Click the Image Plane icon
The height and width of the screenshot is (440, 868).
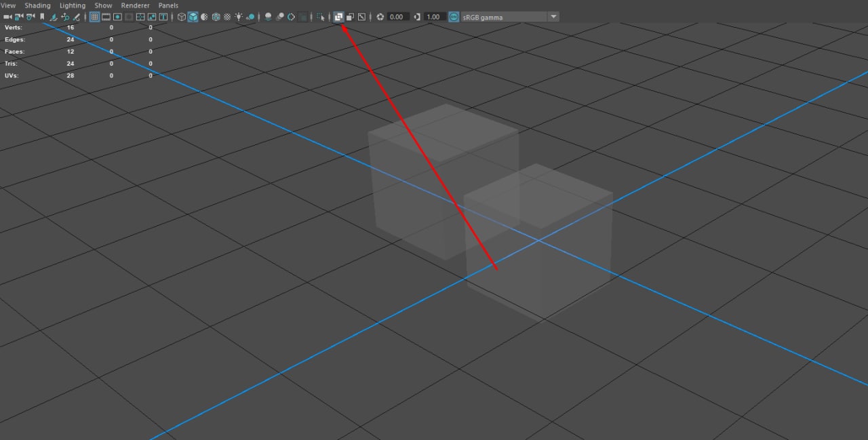[x=54, y=17]
